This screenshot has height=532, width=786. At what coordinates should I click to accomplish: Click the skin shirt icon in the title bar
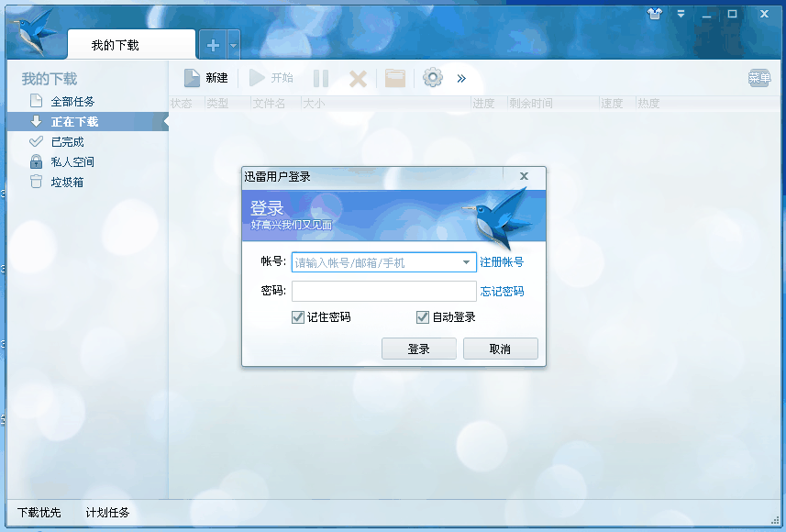[654, 14]
